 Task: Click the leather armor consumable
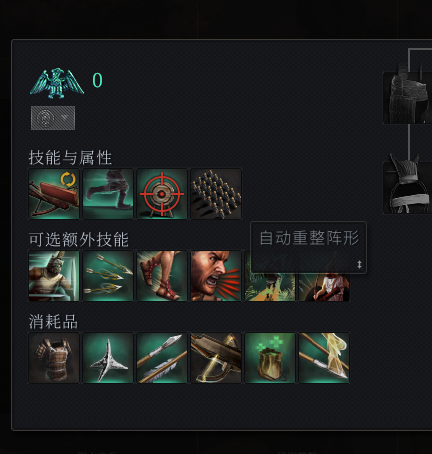tap(54, 358)
